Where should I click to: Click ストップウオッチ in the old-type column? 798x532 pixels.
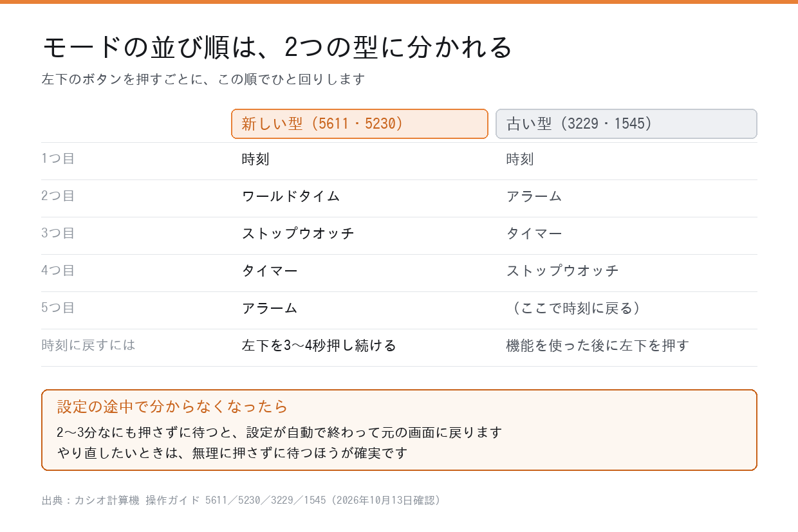[x=562, y=271]
